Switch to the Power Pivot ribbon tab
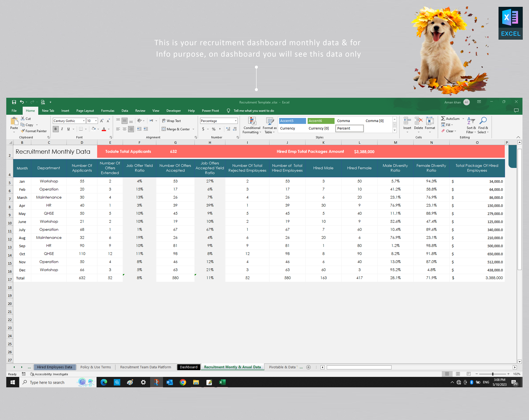This screenshot has width=529, height=420. tap(210, 111)
